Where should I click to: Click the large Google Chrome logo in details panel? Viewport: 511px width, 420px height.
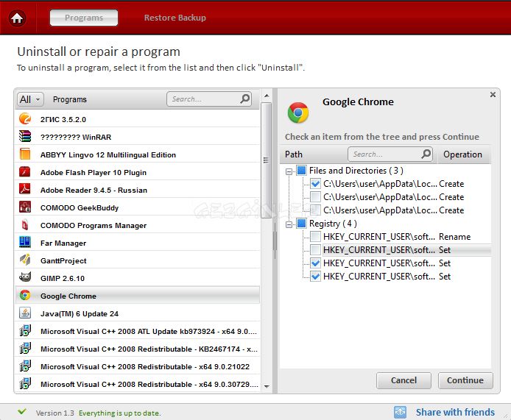[298, 113]
